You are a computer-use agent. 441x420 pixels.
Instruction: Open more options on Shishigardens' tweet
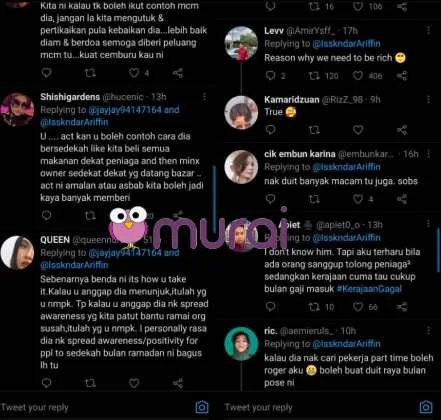pos(204,97)
